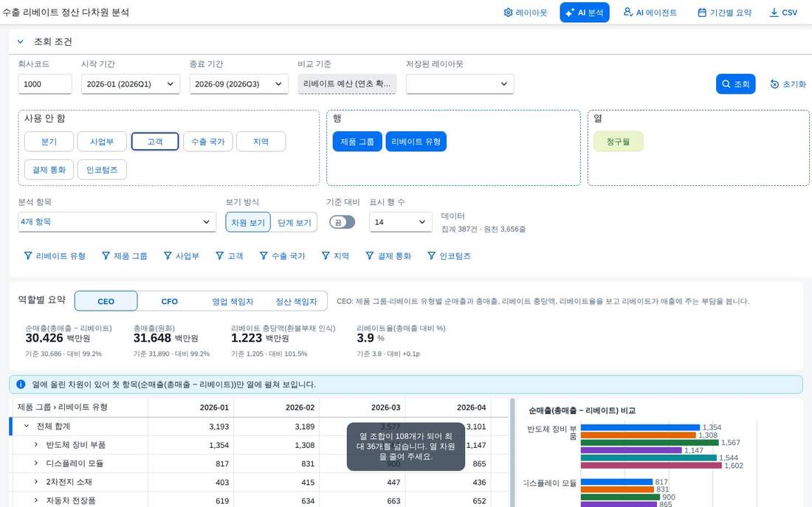Open the 제품 그룹 filter icon
Screen dimensions: 812x507
pyautogui.click(x=106, y=255)
